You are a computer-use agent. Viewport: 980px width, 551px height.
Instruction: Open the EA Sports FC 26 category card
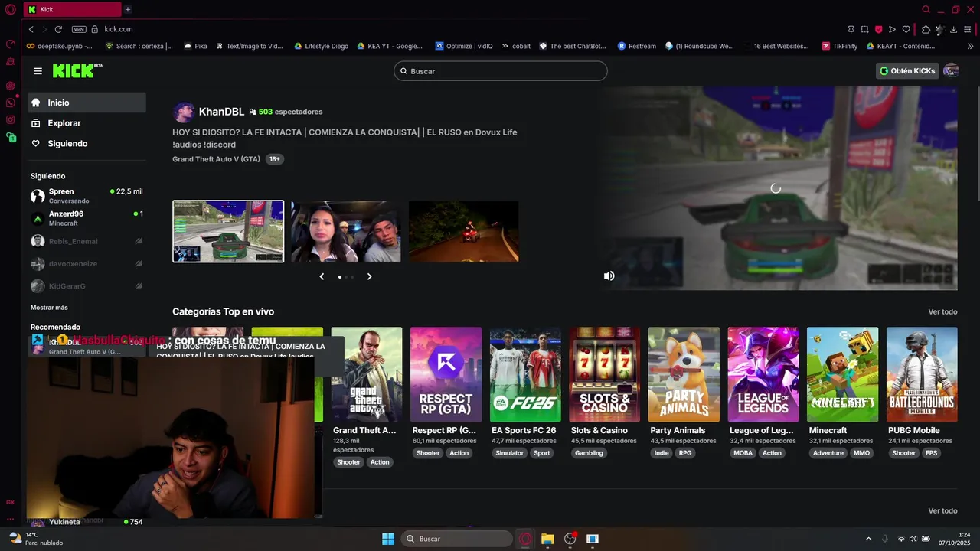coord(525,374)
